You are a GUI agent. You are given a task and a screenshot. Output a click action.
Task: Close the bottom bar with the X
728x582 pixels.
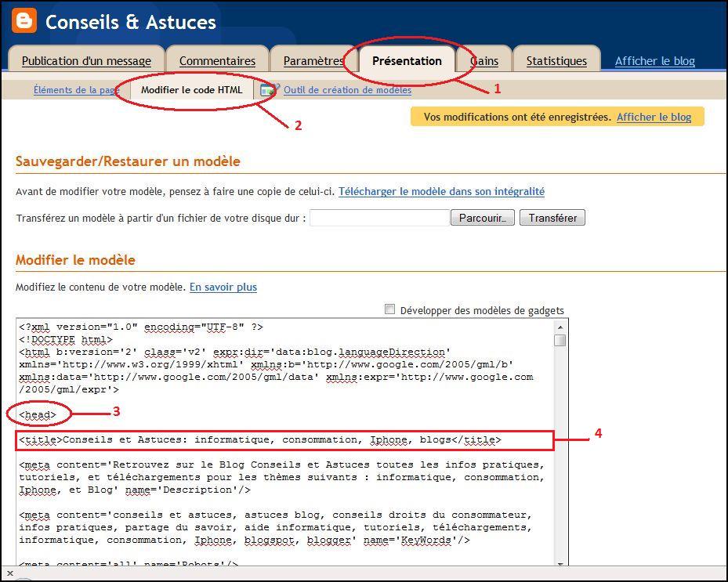(10, 573)
